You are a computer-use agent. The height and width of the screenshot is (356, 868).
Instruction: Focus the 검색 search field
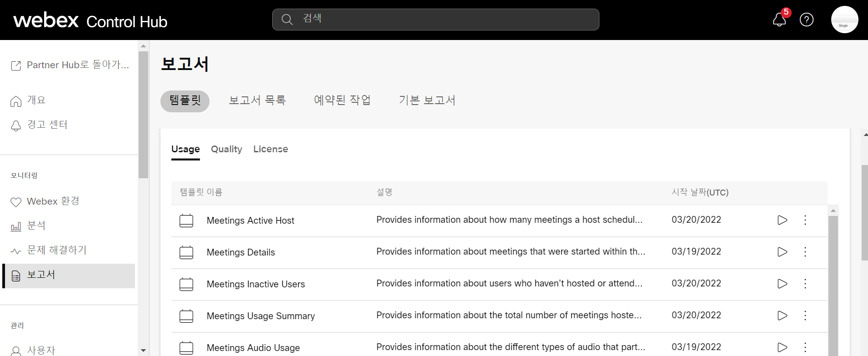[435, 20]
